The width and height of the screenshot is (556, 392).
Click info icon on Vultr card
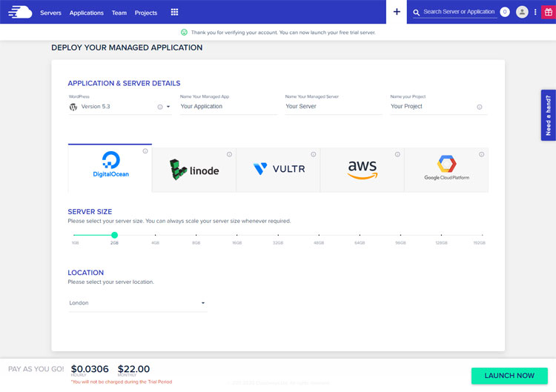314,154
